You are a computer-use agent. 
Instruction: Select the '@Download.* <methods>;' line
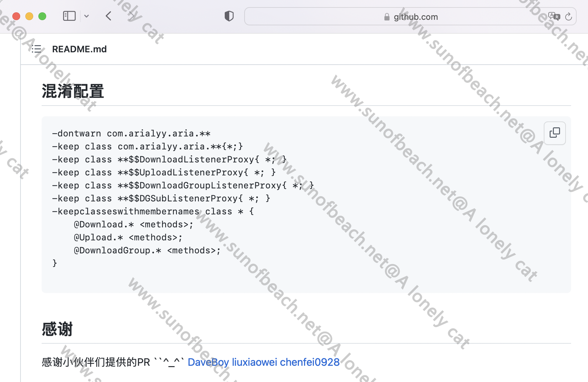134,224
